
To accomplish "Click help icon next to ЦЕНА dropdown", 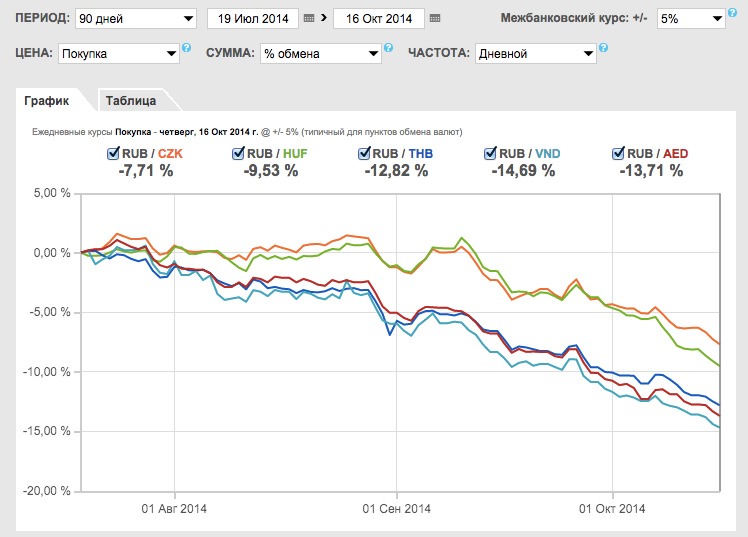I will [x=187, y=48].
